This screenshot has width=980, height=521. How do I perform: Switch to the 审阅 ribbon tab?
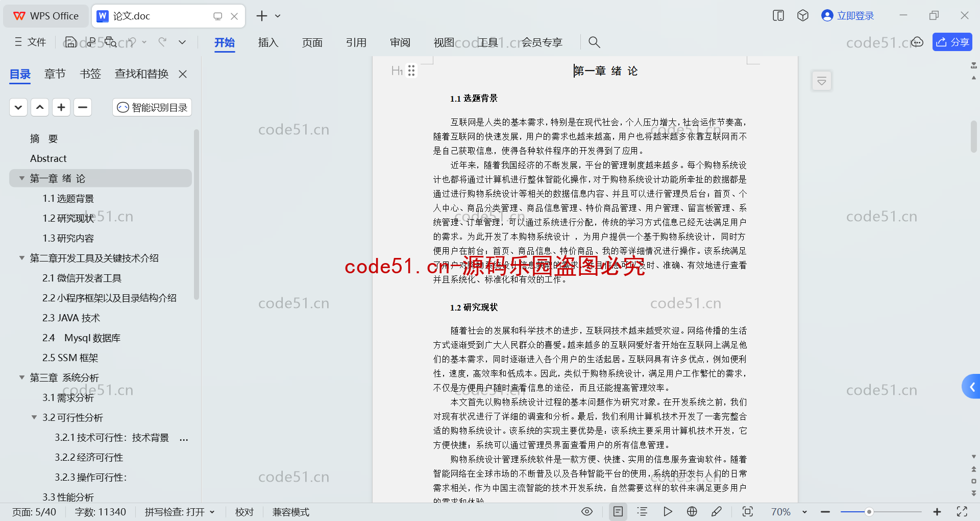(x=400, y=42)
